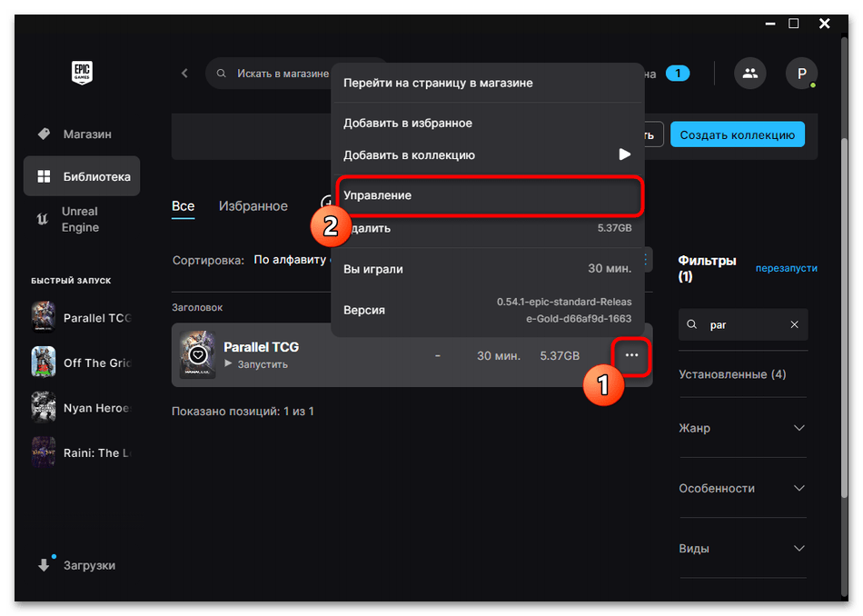
Task: Click the перезапусти filters reset link
Action: point(786,268)
